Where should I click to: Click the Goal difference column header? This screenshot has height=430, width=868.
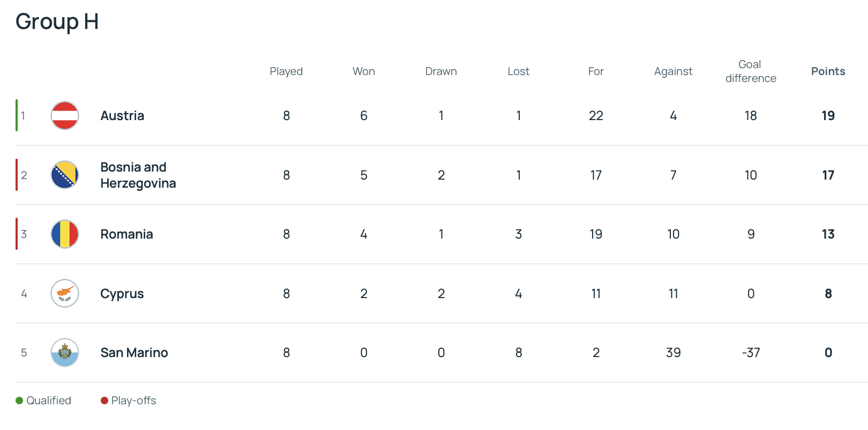coord(751,71)
